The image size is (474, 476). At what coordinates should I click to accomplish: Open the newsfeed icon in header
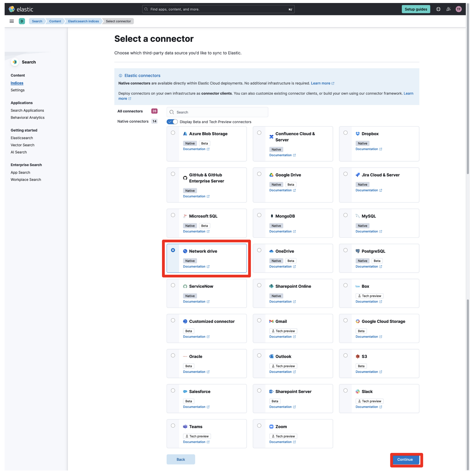pos(448,9)
